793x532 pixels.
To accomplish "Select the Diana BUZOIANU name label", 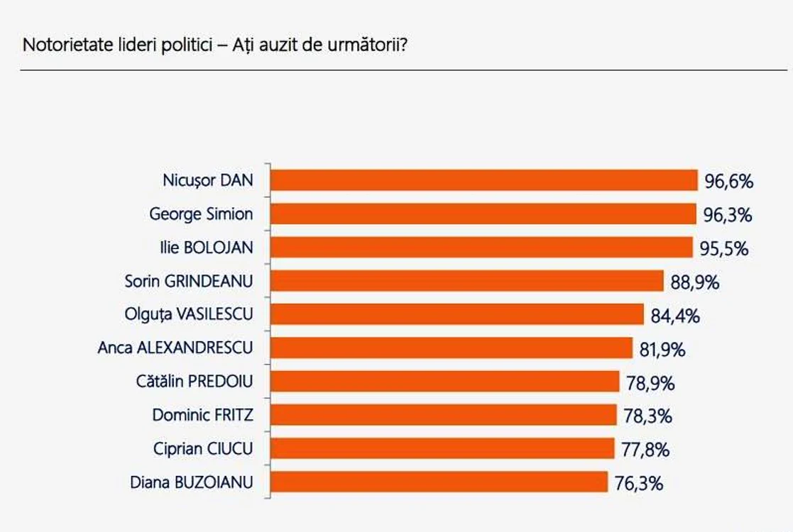I will (192, 482).
